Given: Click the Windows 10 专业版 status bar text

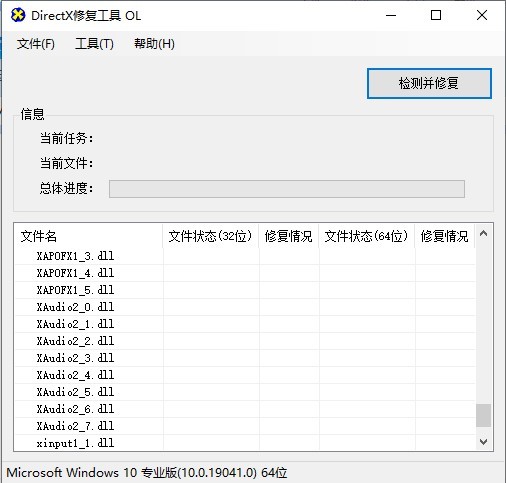Looking at the screenshot, I should (x=147, y=473).
